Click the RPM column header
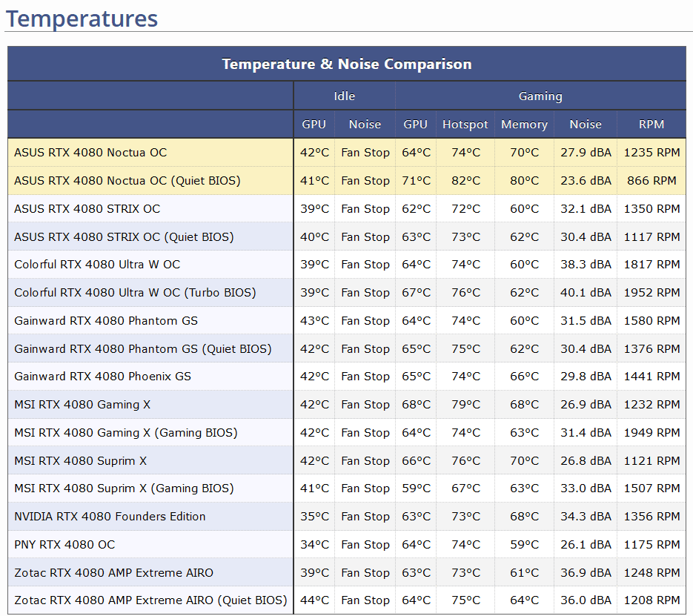This screenshot has height=616, width=693. (x=651, y=125)
